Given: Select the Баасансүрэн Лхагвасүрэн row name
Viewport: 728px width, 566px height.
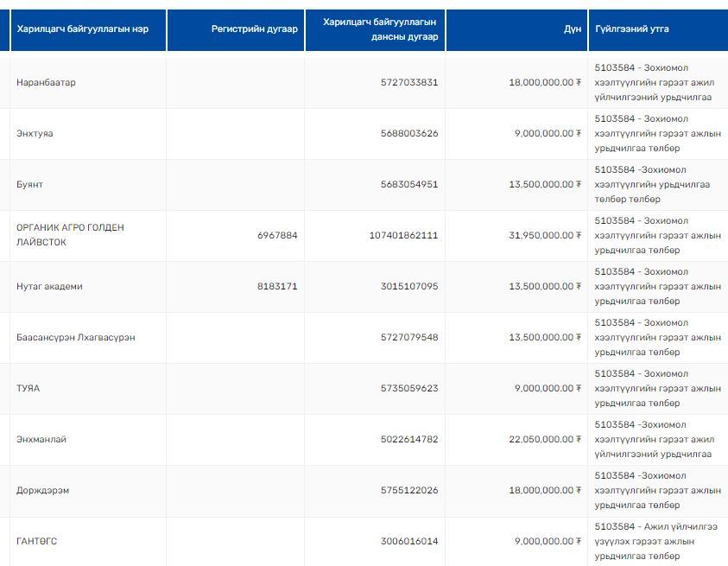Looking at the screenshot, I should coord(76,337).
